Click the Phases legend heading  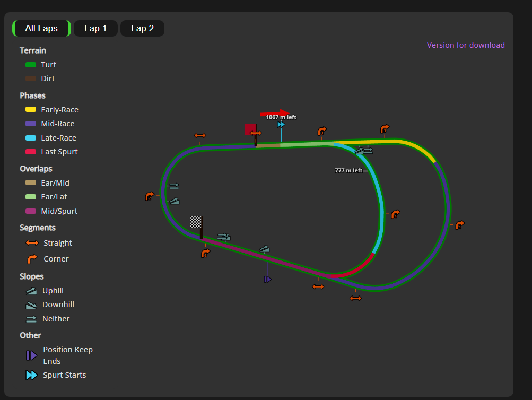(x=32, y=95)
